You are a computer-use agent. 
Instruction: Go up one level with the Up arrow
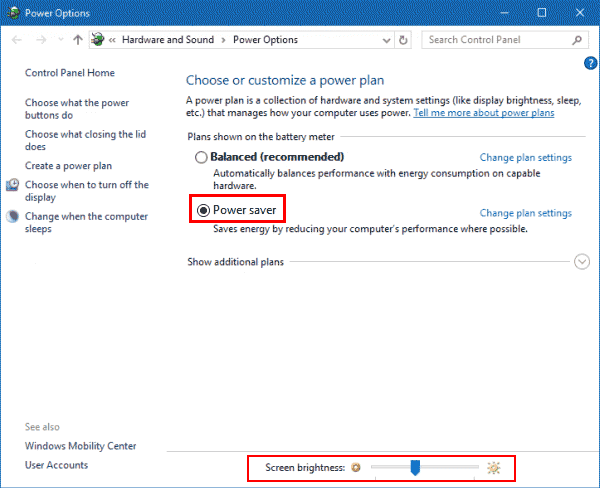(78, 39)
